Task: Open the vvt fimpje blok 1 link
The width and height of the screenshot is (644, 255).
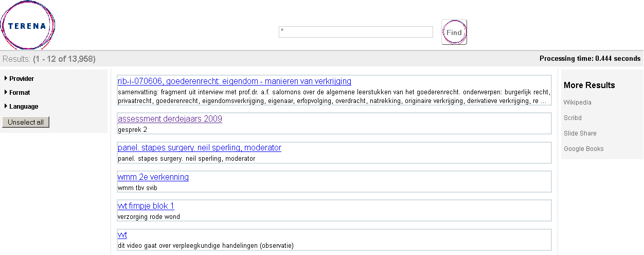Action: [146, 206]
